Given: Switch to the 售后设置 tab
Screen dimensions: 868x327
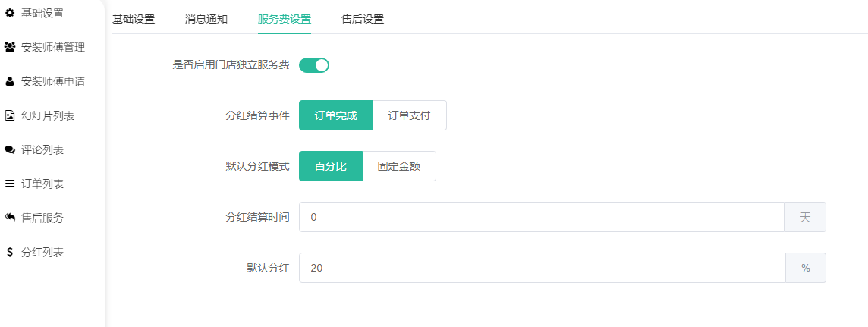Looking at the screenshot, I should click(363, 19).
